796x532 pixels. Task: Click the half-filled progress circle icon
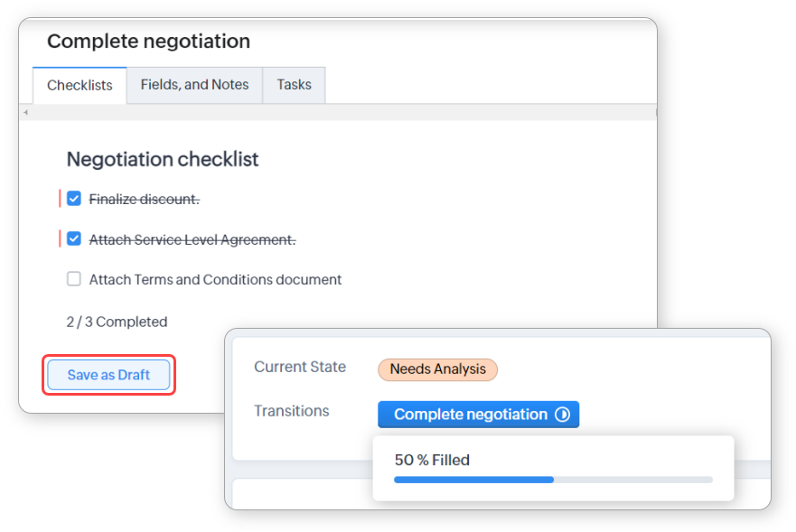tap(563, 415)
